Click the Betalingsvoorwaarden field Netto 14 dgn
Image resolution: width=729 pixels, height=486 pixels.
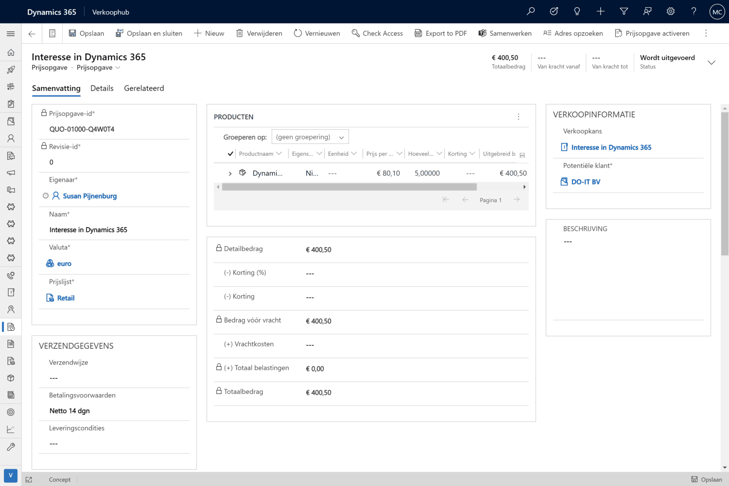point(114,411)
